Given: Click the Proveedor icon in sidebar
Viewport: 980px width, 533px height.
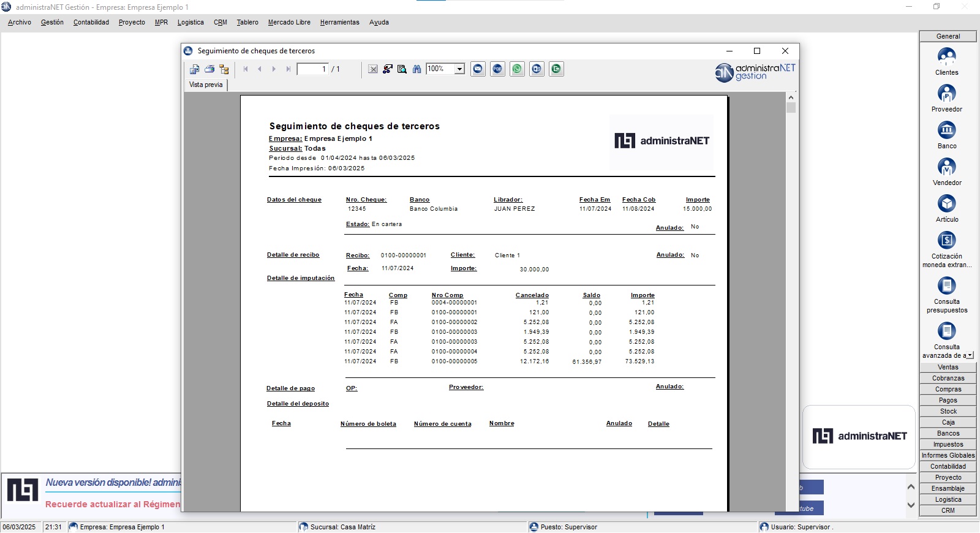Looking at the screenshot, I should pos(947,94).
